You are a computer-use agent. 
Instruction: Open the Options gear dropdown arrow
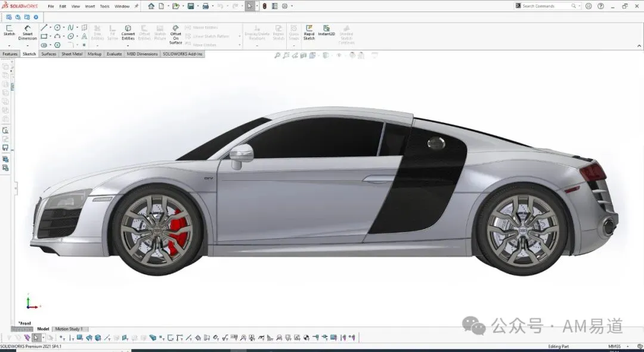coord(292,6)
